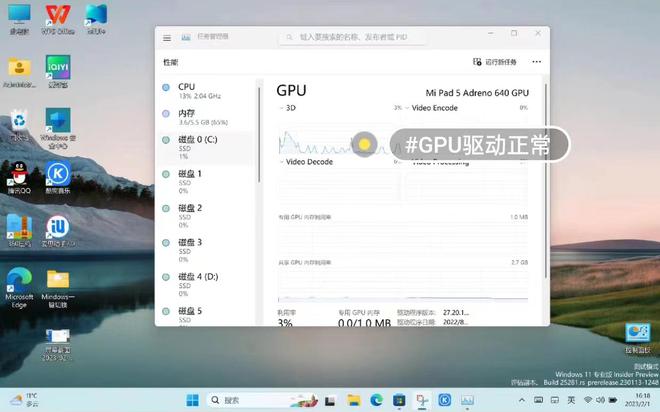The height and width of the screenshot is (412, 660).
Task: Select 磁盘 1 in the sidebar
Action: click(206, 181)
